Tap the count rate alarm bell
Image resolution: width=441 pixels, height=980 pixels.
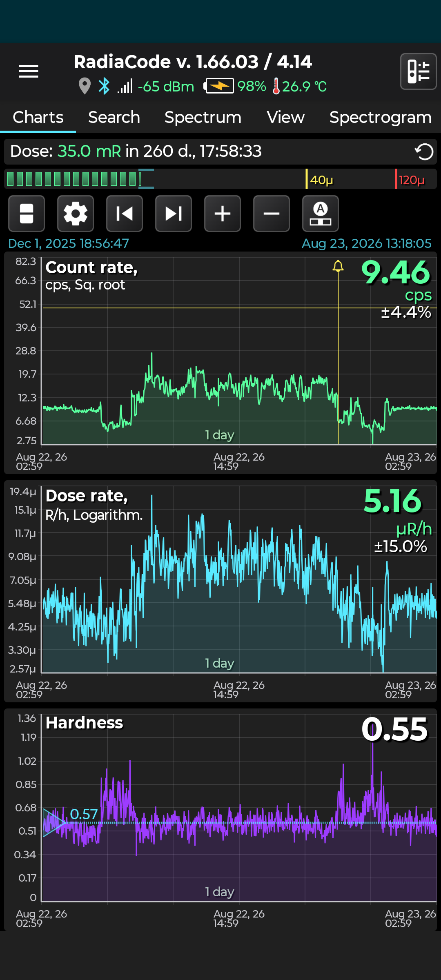(x=338, y=266)
